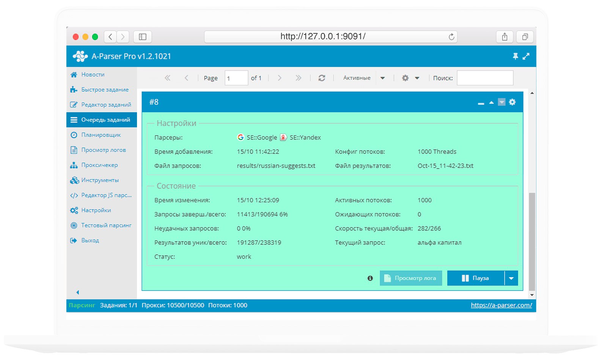The height and width of the screenshot is (364, 607).
Task: Toggle the browser sidebar button
Action: [143, 37]
